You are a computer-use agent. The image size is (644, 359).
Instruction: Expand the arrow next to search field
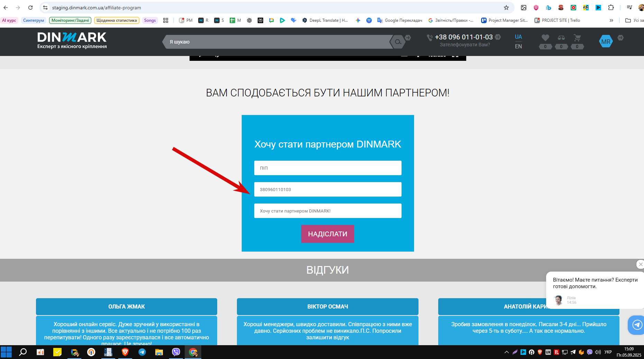(x=408, y=38)
